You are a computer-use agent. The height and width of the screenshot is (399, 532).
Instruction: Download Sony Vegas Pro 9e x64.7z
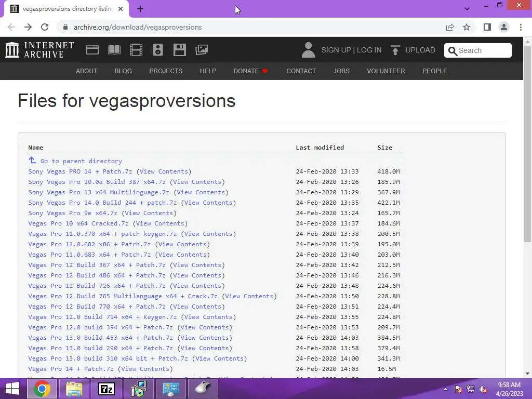(73, 213)
